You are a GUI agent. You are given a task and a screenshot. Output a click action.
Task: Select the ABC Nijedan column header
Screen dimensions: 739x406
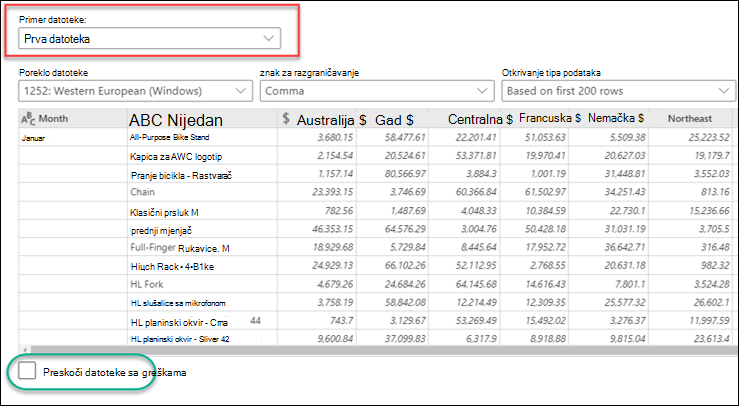(x=202, y=119)
